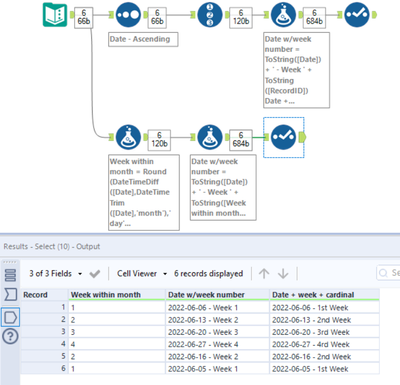Click the highlighted bottom-row Select tool
Viewport: 400px width, 385px height.
click(283, 137)
